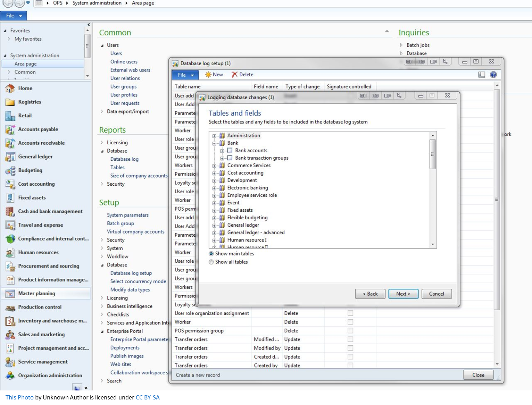Click the Next > button

[x=403, y=294]
